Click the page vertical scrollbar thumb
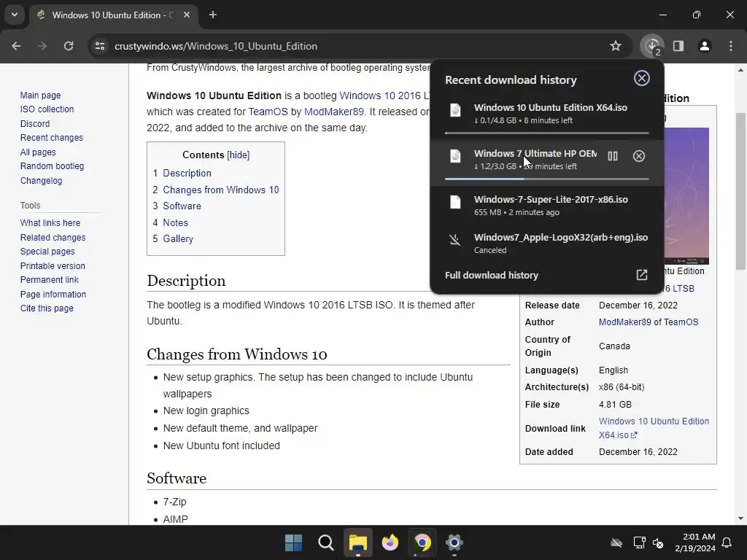The image size is (747, 560). click(740, 190)
